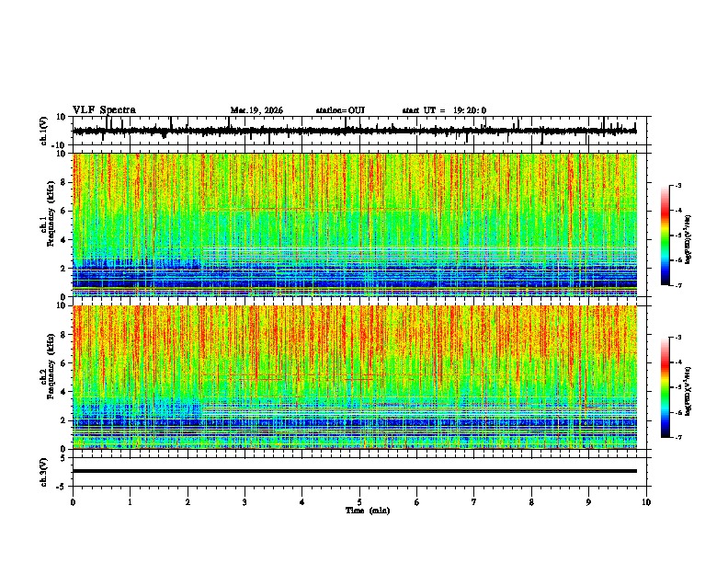Click the VLF Spectra title text

[x=104, y=109]
